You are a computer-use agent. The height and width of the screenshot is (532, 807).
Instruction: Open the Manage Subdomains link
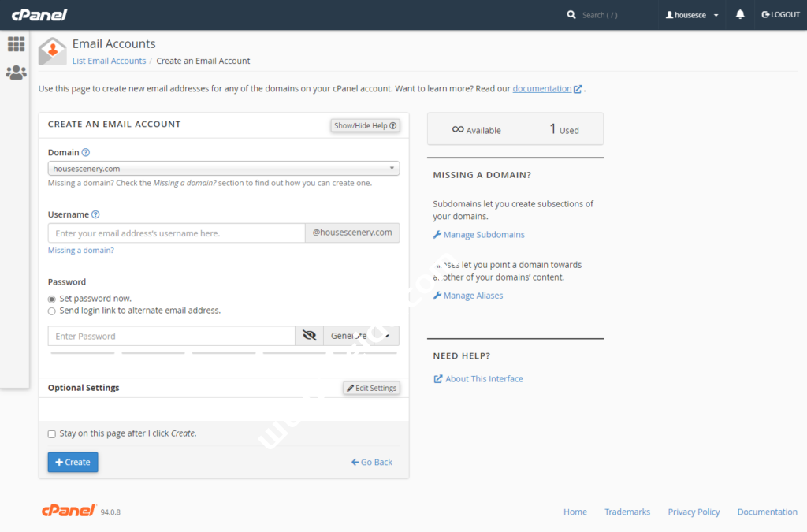[483, 235]
